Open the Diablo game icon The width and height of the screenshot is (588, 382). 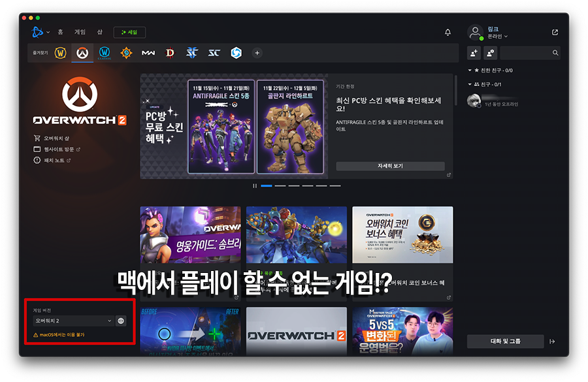coord(170,53)
